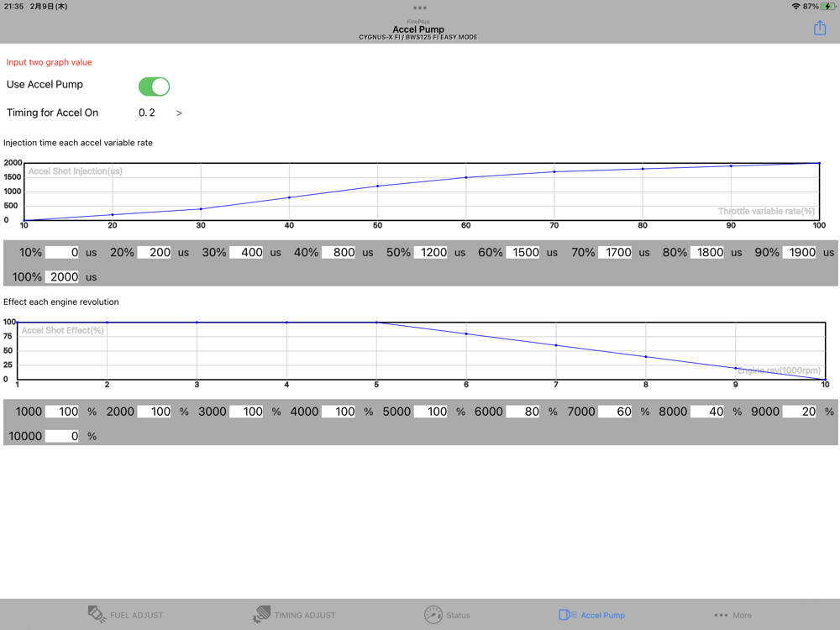
Task: Tap the Accel Shot Injection graph point at 50
Action: 378,186
